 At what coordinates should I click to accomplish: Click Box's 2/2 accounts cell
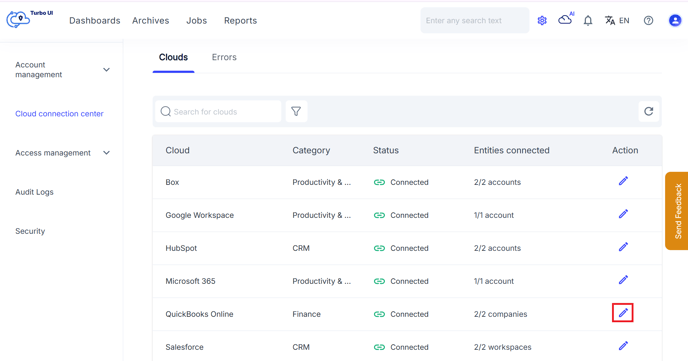coord(497,182)
